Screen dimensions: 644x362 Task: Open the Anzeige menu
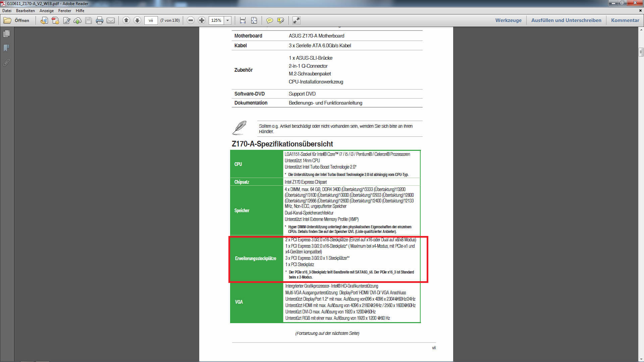coord(47,11)
